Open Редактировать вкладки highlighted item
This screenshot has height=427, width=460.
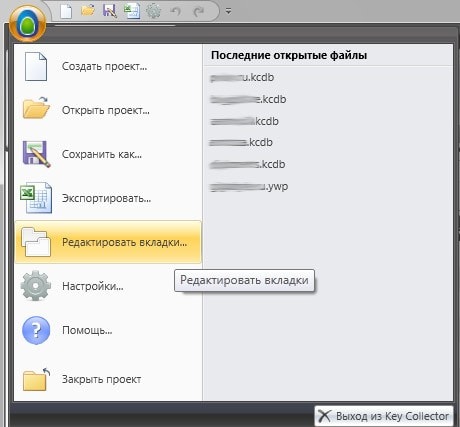[108, 242]
